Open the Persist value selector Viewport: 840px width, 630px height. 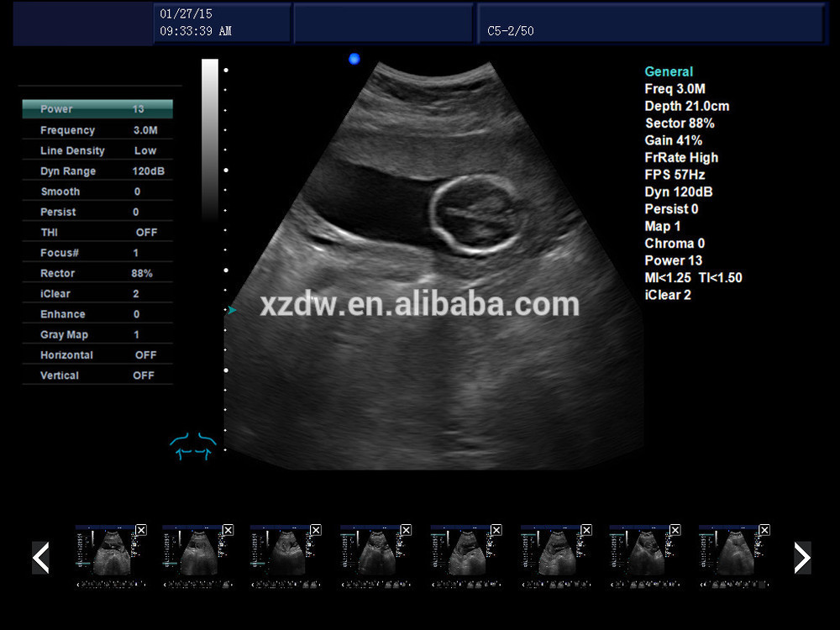coord(97,212)
